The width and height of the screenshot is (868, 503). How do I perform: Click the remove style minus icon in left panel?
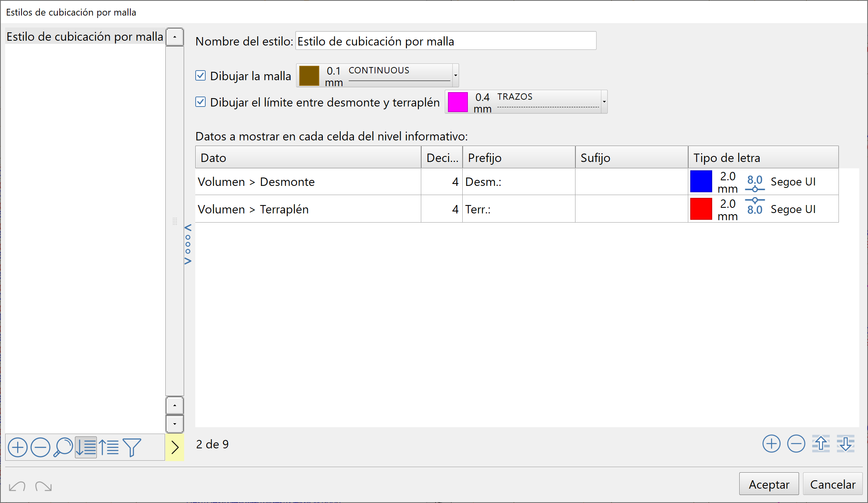[40, 447]
